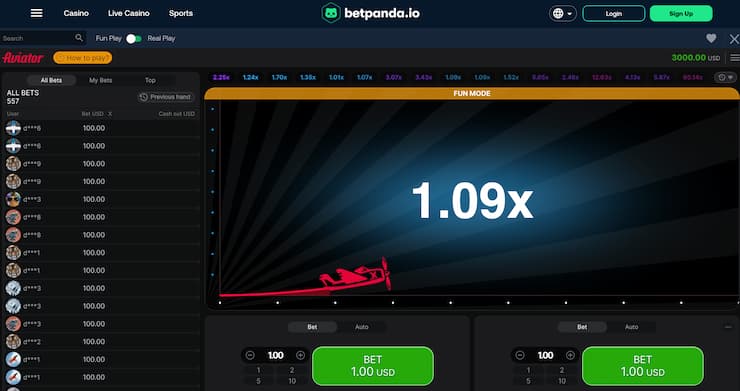
Task: Click the 1.09x current multiplier display
Action: 472,201
